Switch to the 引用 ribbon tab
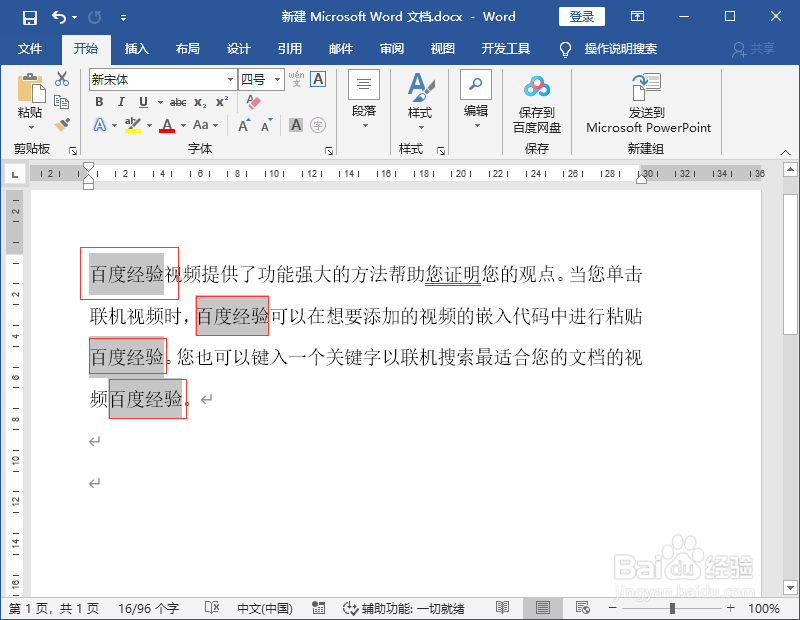 (x=289, y=48)
